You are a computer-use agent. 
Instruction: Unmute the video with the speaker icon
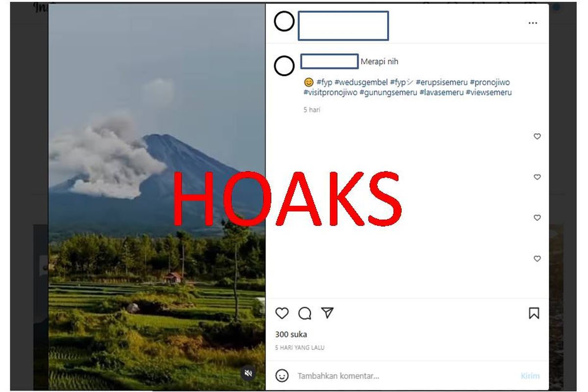[248, 373]
